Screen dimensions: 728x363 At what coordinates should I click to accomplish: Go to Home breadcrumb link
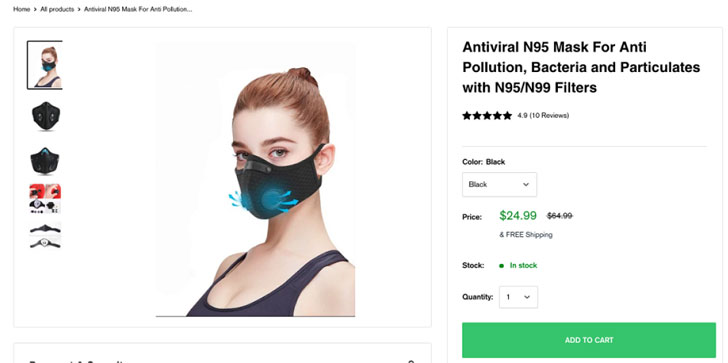click(21, 9)
